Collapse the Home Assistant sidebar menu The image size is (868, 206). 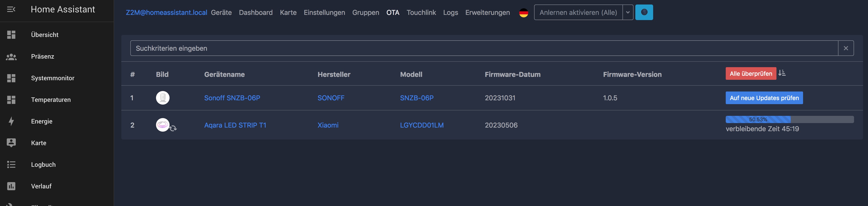11,9
